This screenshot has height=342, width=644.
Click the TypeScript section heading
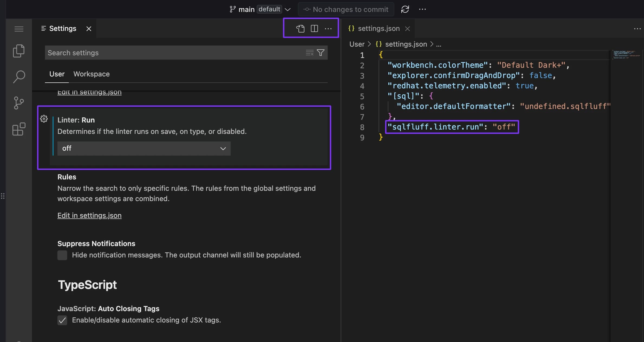87,285
